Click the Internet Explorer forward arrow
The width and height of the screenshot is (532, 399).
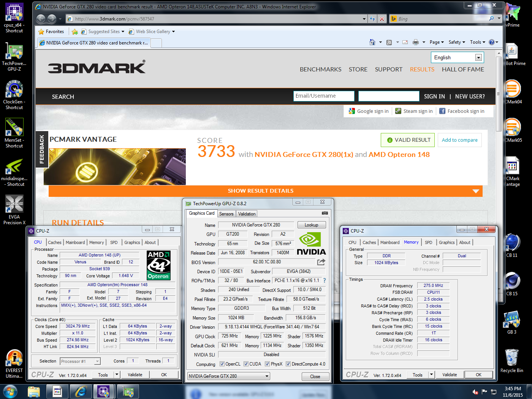(x=52, y=19)
